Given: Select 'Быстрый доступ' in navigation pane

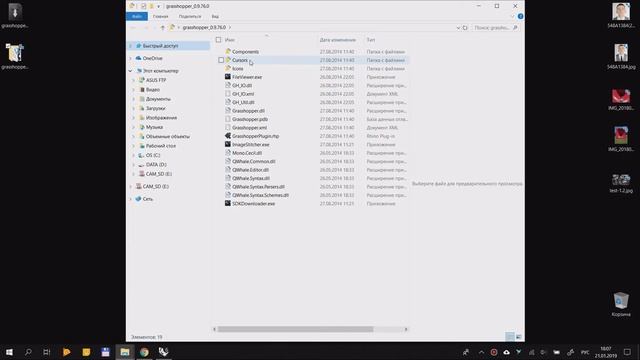Looking at the screenshot, I should 160,46.
